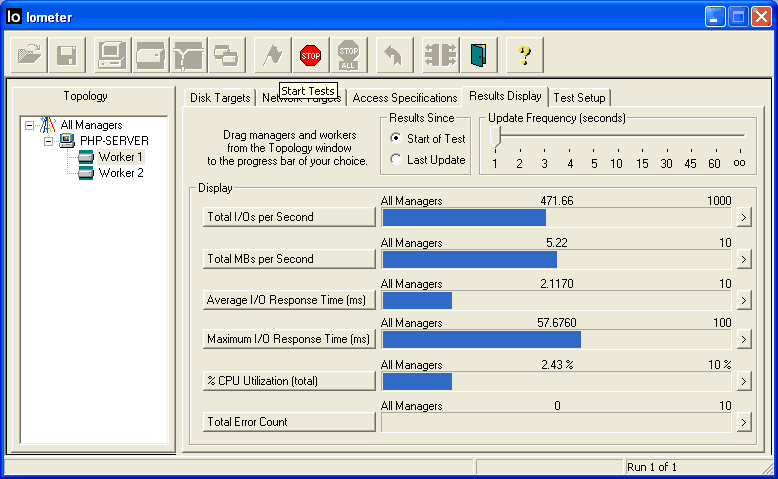Select the Results Display tab

(505, 96)
